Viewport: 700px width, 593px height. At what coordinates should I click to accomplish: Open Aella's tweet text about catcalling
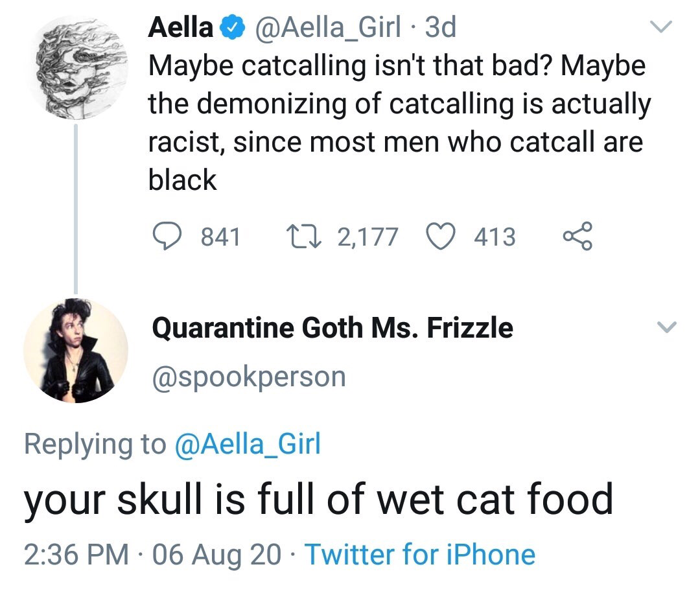click(x=397, y=123)
